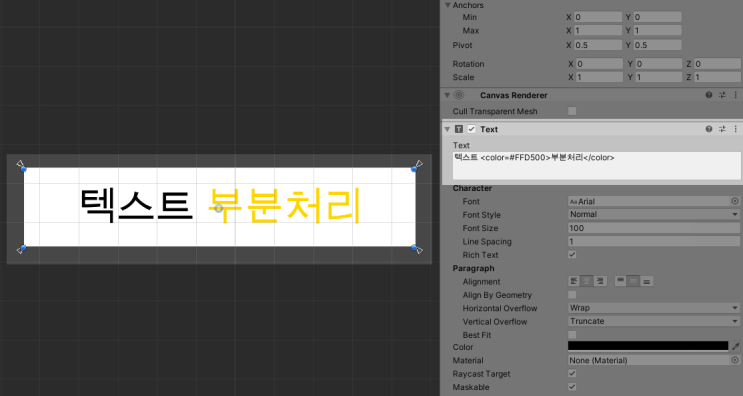
Task: Set horizontal alignment to left
Action: click(x=574, y=281)
